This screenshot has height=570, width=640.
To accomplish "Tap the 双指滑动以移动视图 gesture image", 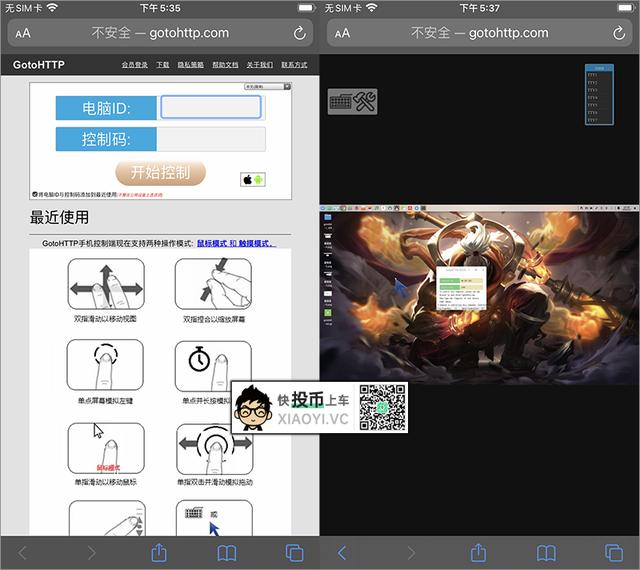I will click(106, 284).
